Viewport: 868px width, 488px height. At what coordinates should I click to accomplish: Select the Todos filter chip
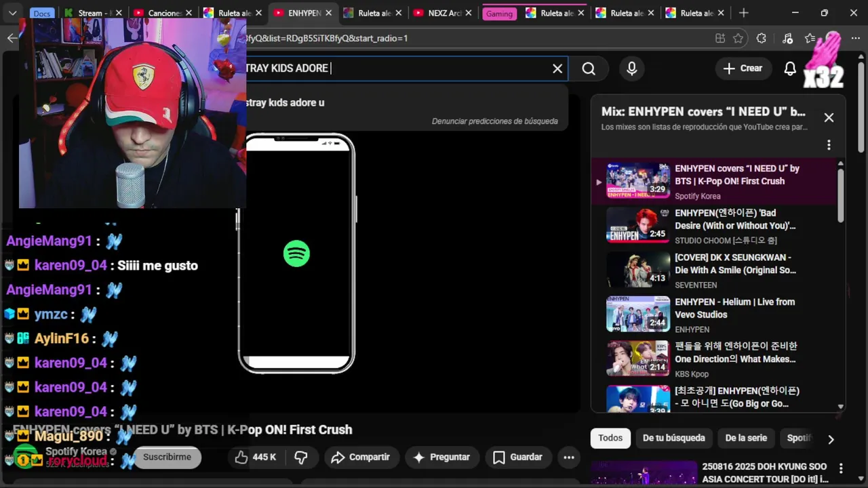tap(610, 438)
